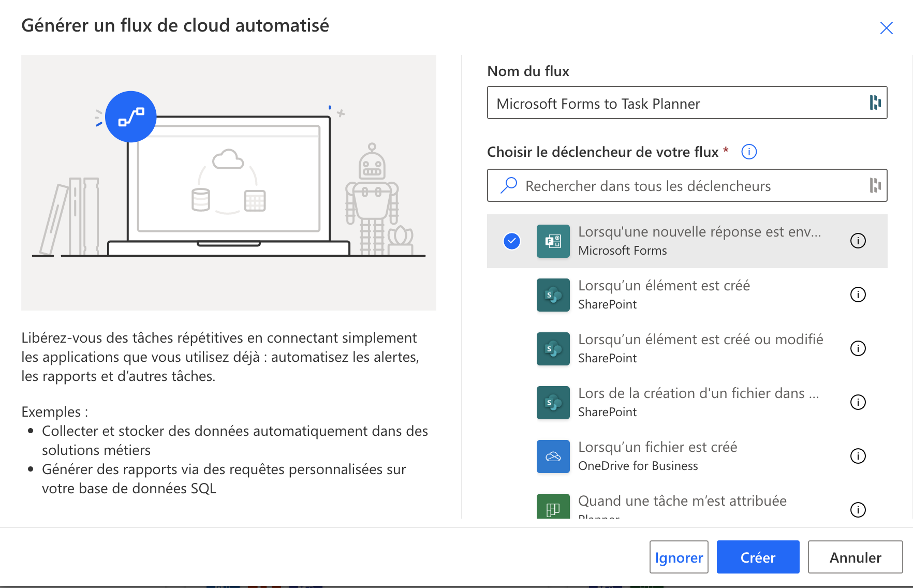Image resolution: width=913 pixels, height=588 pixels.
Task: Select 'Quand une tâche m'est attribuée' trigger
Action: [682, 502]
